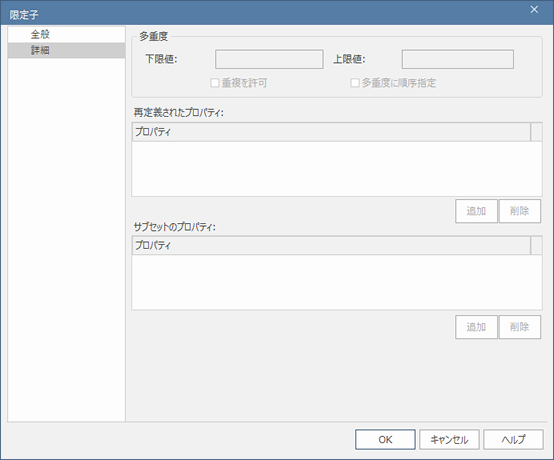Click narrow column right of 再定義 プロパティ header

click(x=536, y=132)
